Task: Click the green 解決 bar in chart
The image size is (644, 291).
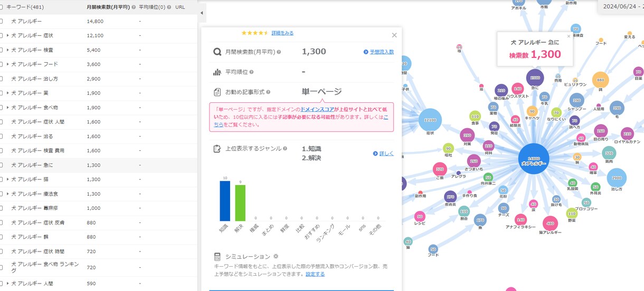Action: point(240,203)
